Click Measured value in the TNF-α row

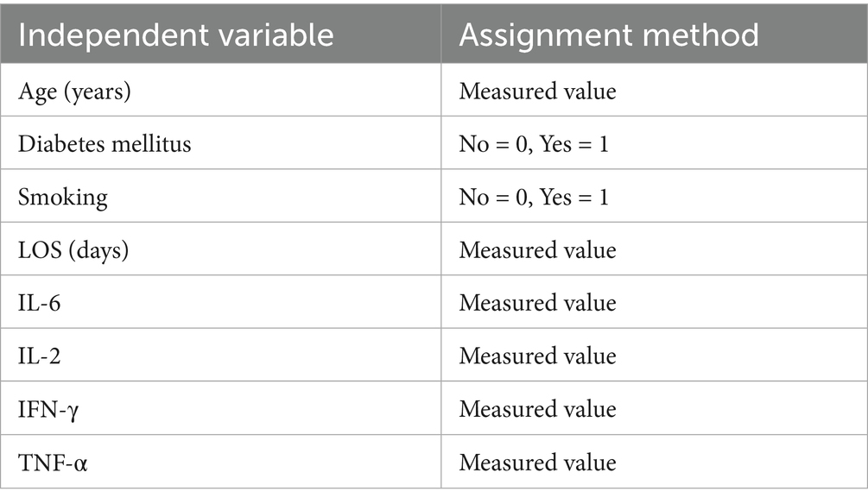[x=537, y=463]
